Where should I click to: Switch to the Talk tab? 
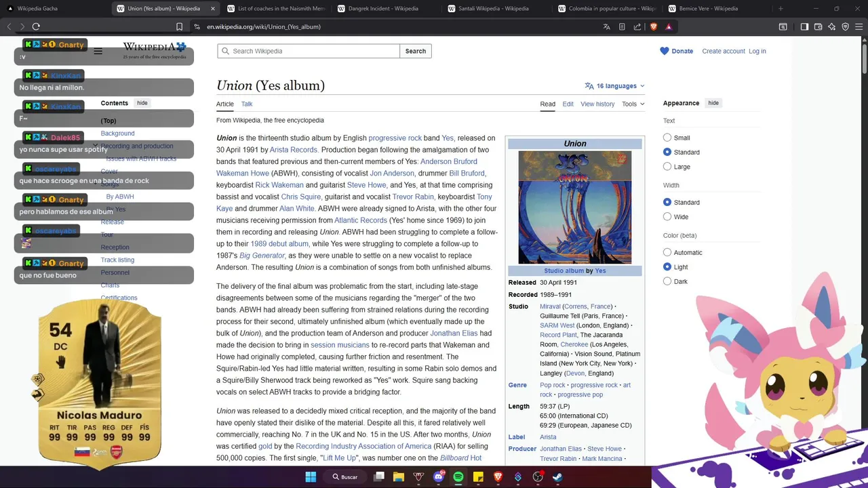click(247, 104)
